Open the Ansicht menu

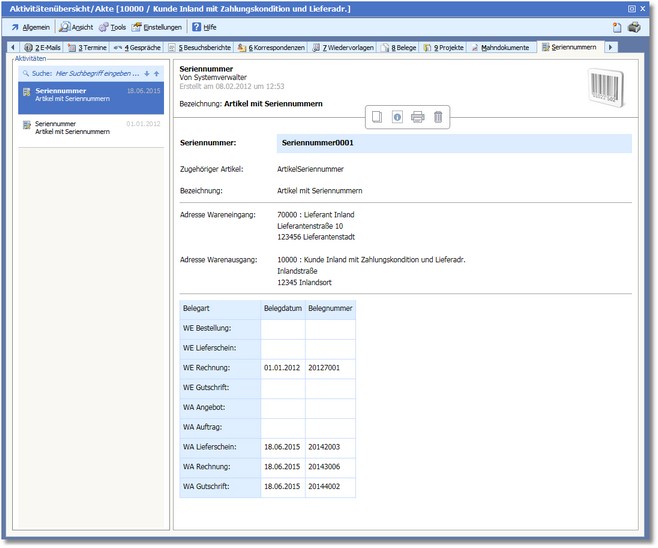(x=76, y=27)
